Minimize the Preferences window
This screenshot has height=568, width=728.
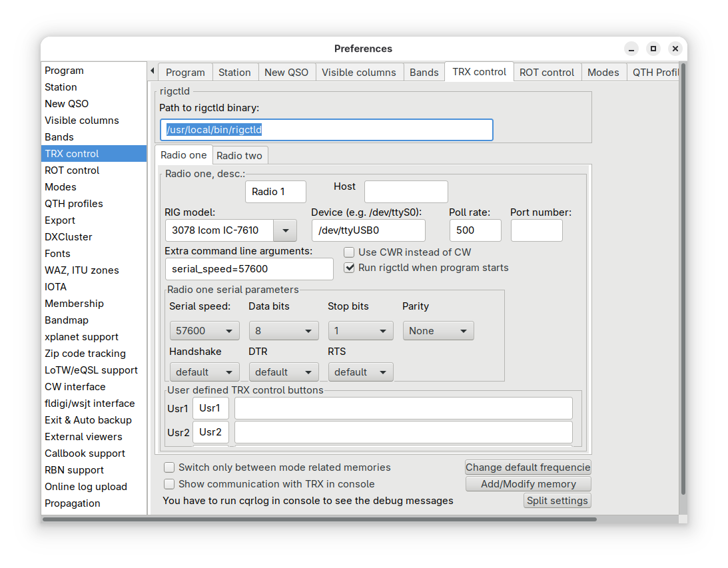pyautogui.click(x=631, y=49)
